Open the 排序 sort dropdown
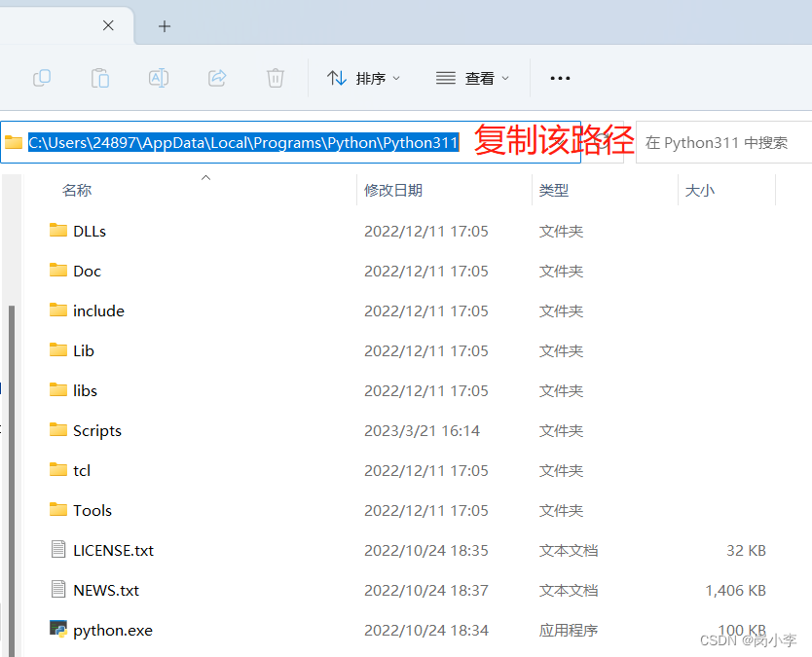Viewport: 812px width, 657px height. [363, 78]
